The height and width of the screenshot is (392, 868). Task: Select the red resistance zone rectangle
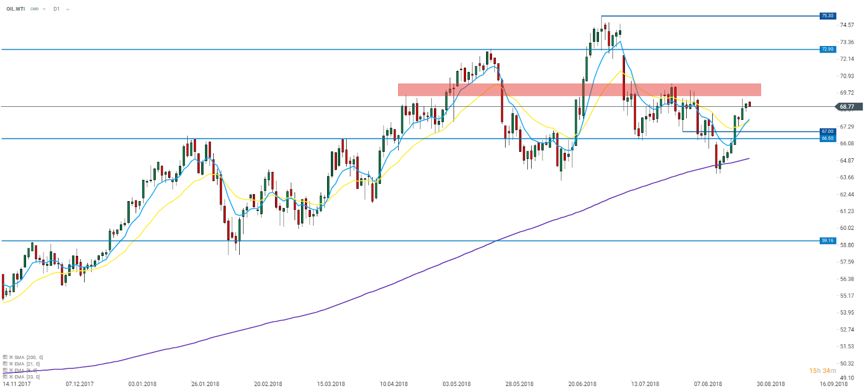579,89
